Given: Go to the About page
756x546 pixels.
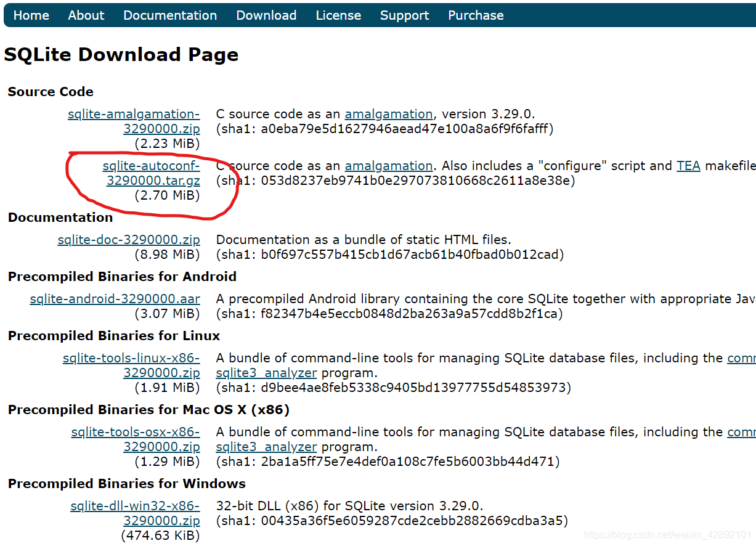Looking at the screenshot, I should coord(86,15).
